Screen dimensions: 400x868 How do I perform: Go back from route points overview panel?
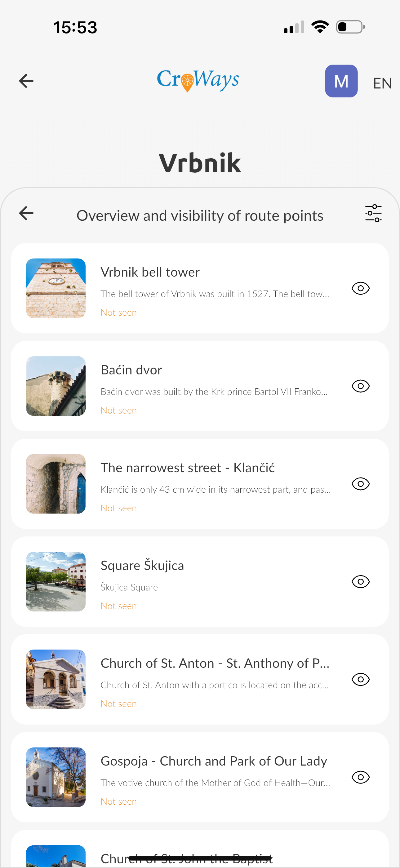[x=26, y=213]
